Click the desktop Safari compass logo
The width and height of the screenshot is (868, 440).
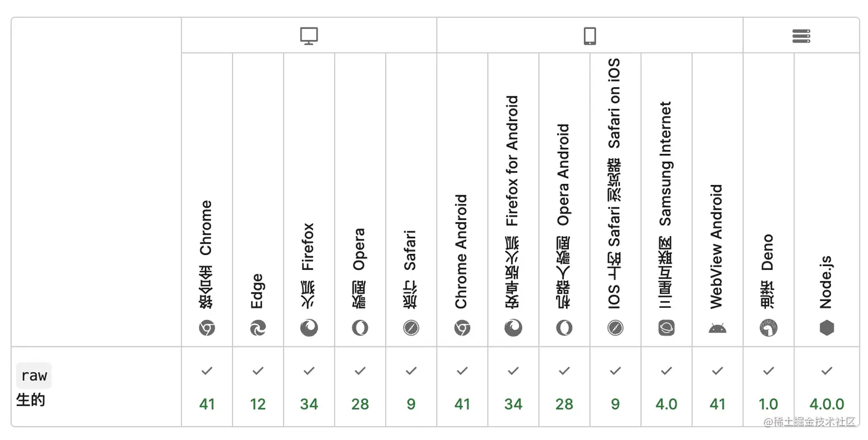click(x=411, y=328)
